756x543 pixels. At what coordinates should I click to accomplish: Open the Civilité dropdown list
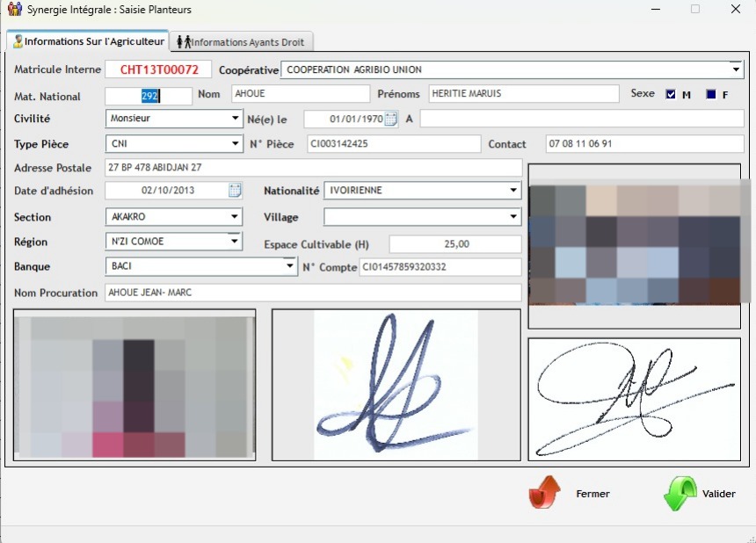pyautogui.click(x=235, y=119)
